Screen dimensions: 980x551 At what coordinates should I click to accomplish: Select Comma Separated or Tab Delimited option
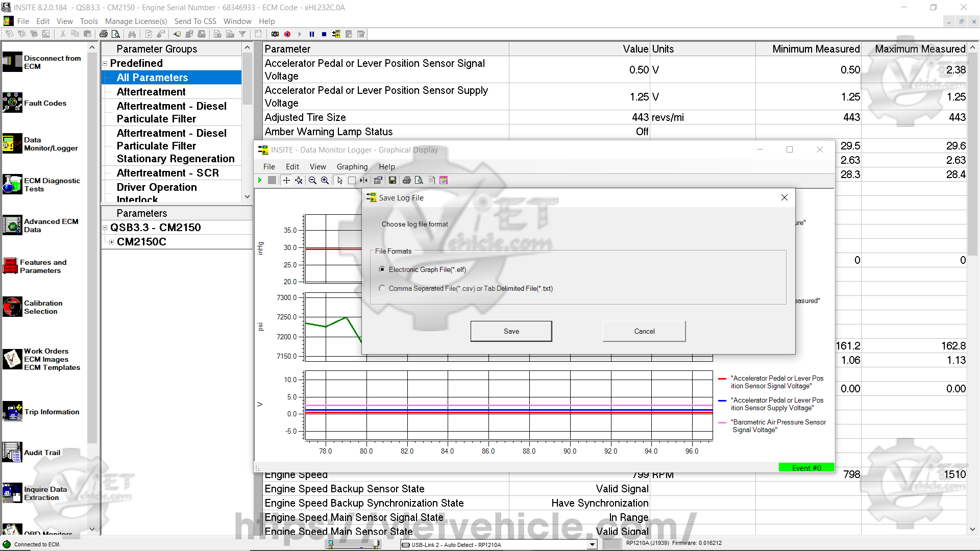382,288
